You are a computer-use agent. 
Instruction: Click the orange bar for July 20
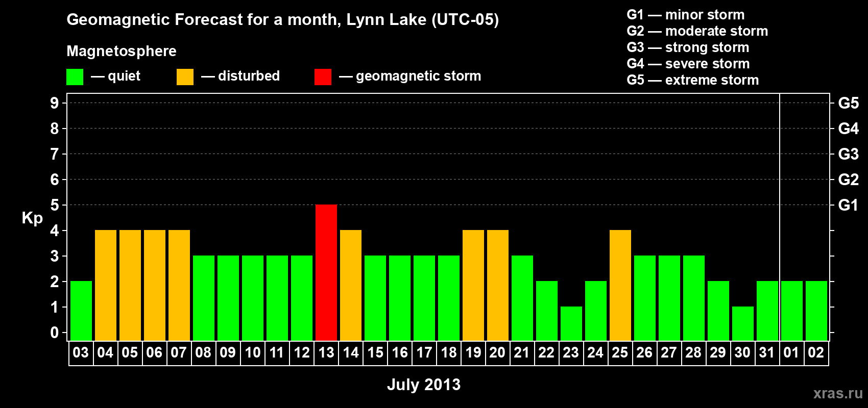pyautogui.click(x=498, y=285)
